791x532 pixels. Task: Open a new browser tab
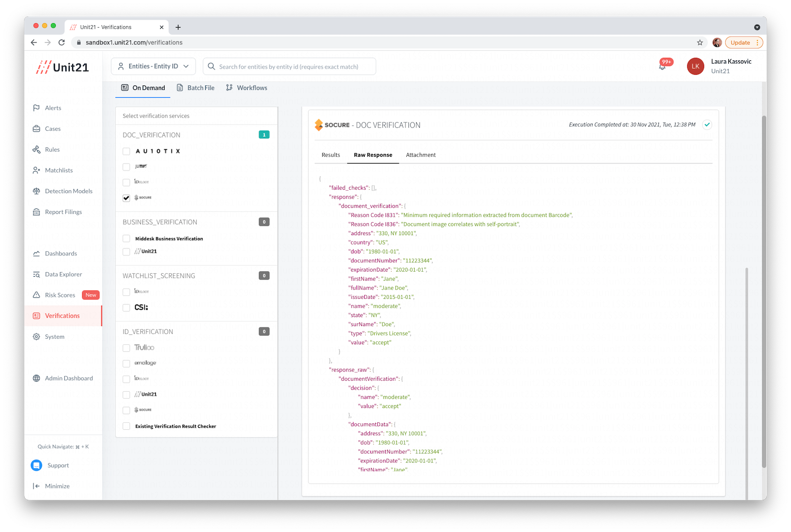coord(178,27)
